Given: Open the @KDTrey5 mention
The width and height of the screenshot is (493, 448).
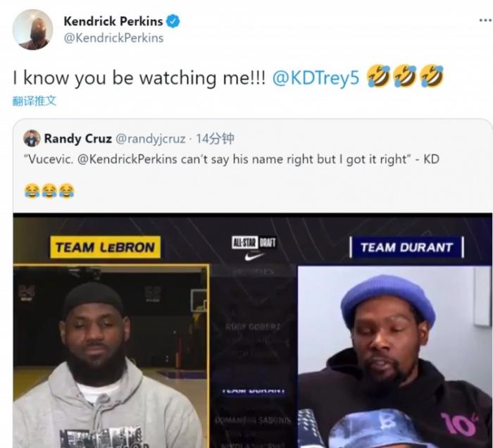Looking at the screenshot, I should (316, 77).
